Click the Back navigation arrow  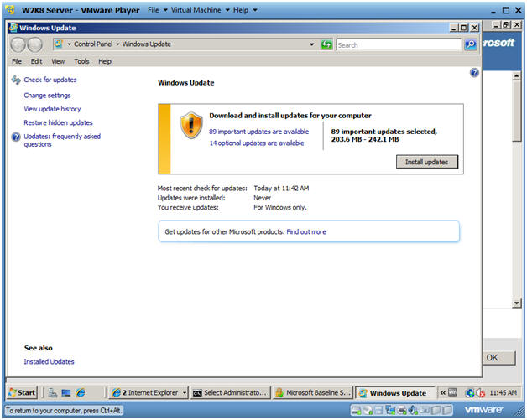coord(18,44)
